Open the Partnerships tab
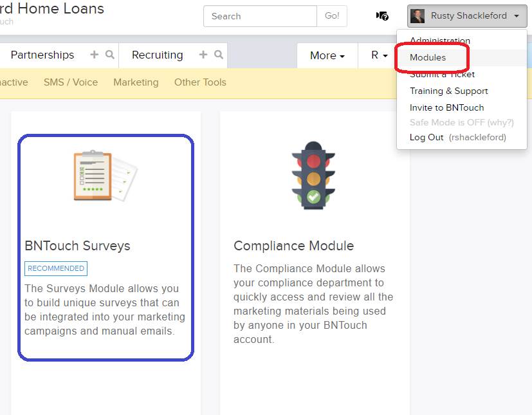Screen dimensions: 532x415 pos(42,55)
